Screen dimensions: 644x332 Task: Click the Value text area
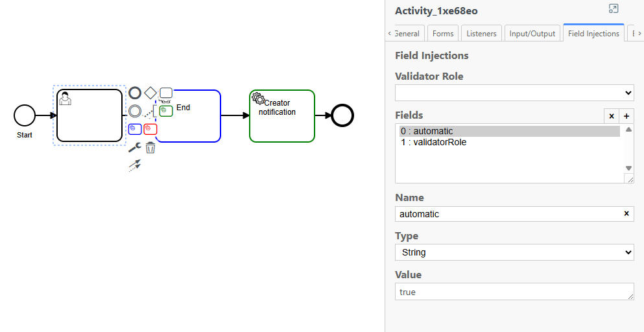pos(514,292)
